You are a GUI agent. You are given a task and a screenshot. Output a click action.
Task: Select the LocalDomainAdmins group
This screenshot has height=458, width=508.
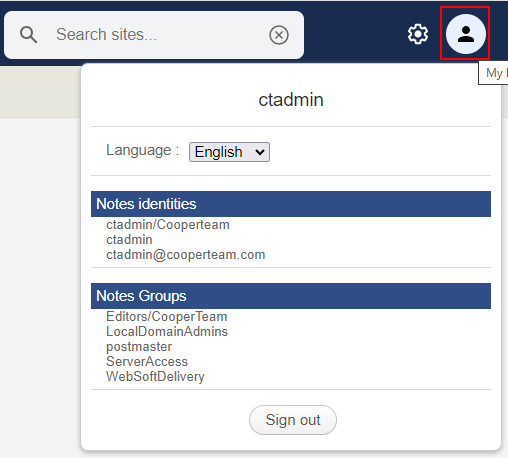coord(167,332)
